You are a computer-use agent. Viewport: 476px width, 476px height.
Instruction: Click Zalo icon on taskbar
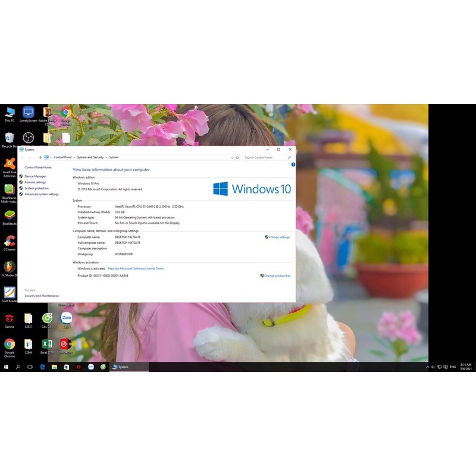pyautogui.click(x=91, y=367)
